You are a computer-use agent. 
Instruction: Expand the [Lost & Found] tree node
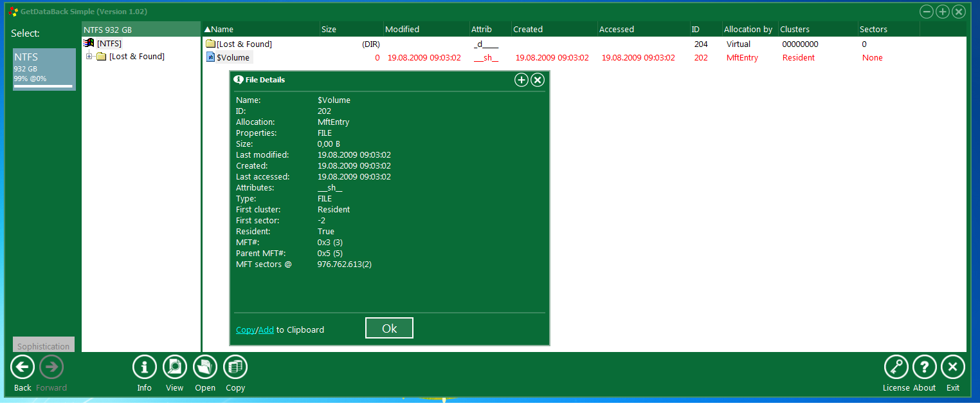pyautogui.click(x=89, y=57)
